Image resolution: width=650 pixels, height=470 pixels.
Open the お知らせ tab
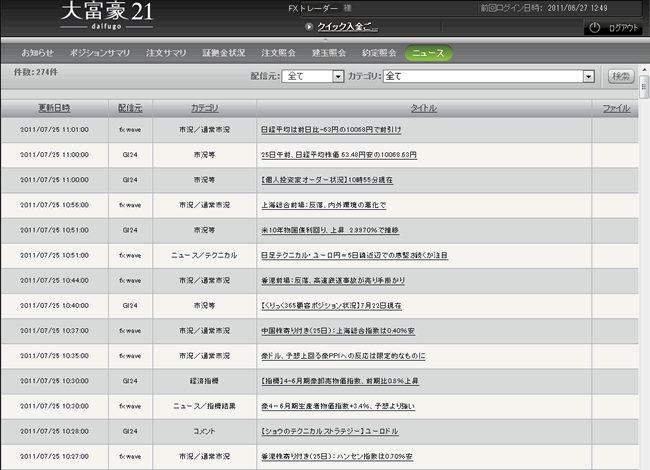coord(37,53)
